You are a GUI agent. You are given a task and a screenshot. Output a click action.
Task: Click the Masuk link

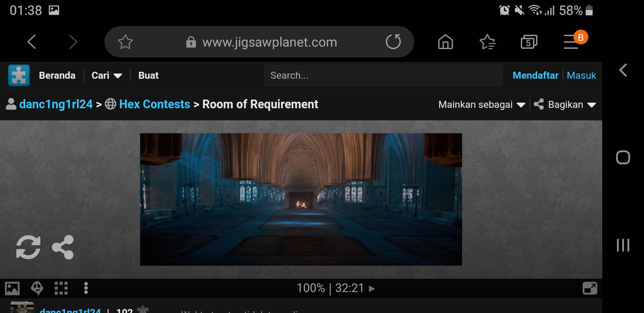(582, 75)
